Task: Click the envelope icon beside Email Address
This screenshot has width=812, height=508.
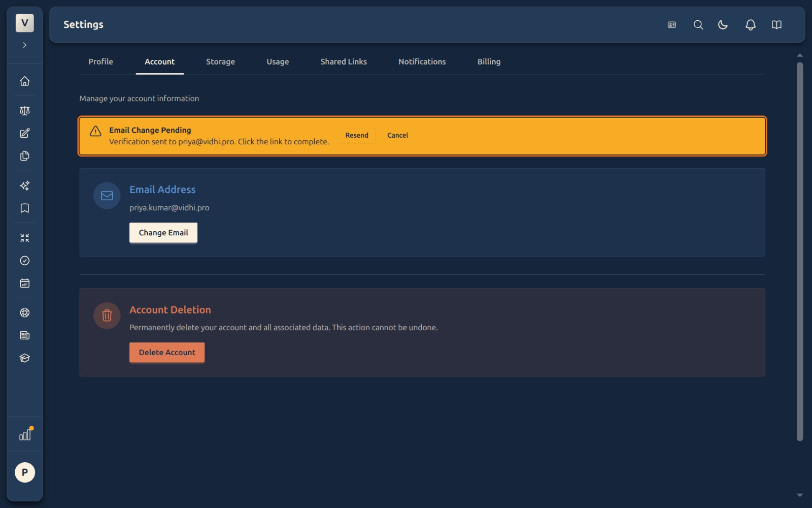Action: click(x=107, y=196)
